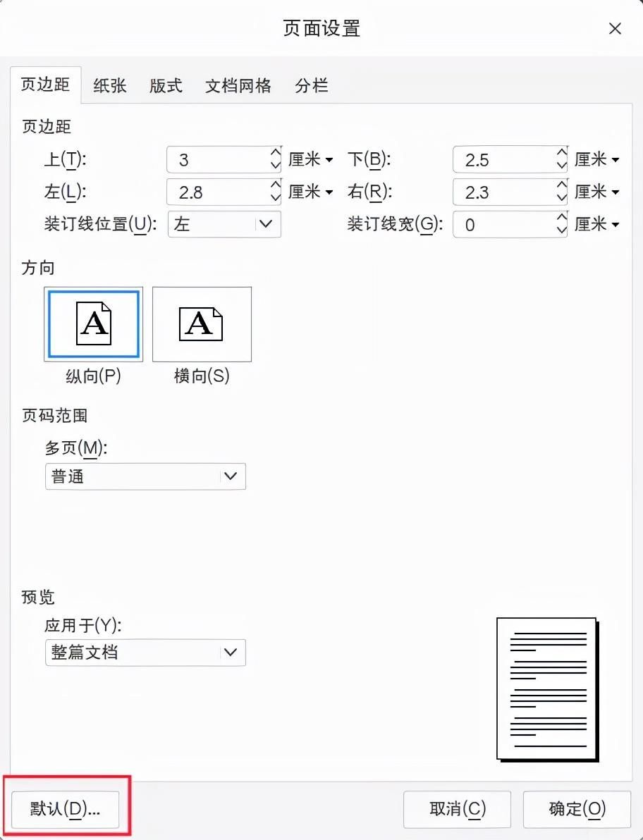This screenshot has height=840, width=643.
Task: Decrease bottom margin 下(B) with down arrow
Action: 561,166
